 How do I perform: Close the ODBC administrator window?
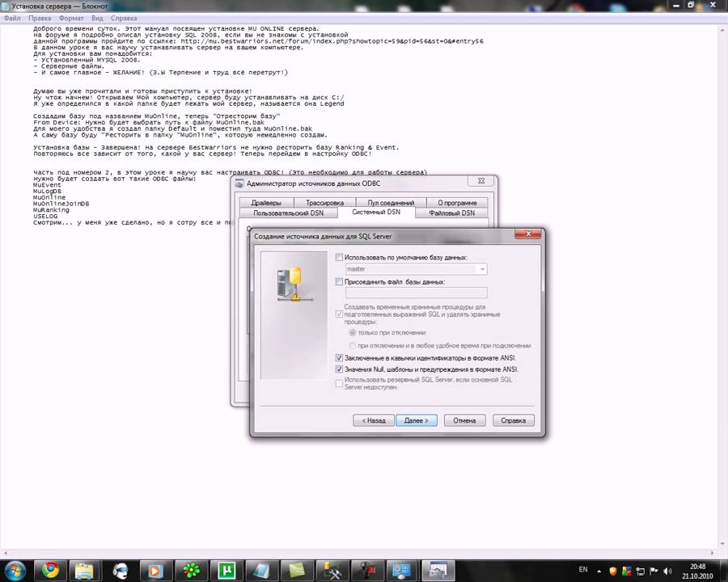pos(481,181)
